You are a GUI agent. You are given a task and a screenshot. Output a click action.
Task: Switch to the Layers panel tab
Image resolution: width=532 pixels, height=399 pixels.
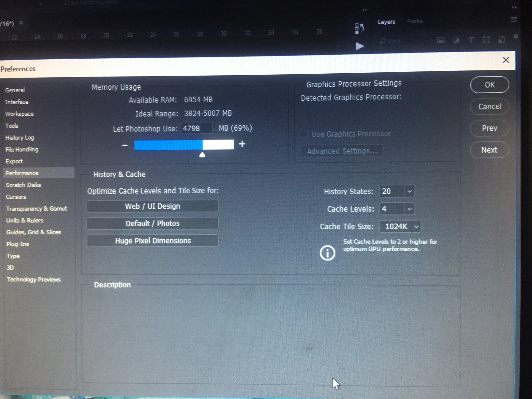pos(386,22)
